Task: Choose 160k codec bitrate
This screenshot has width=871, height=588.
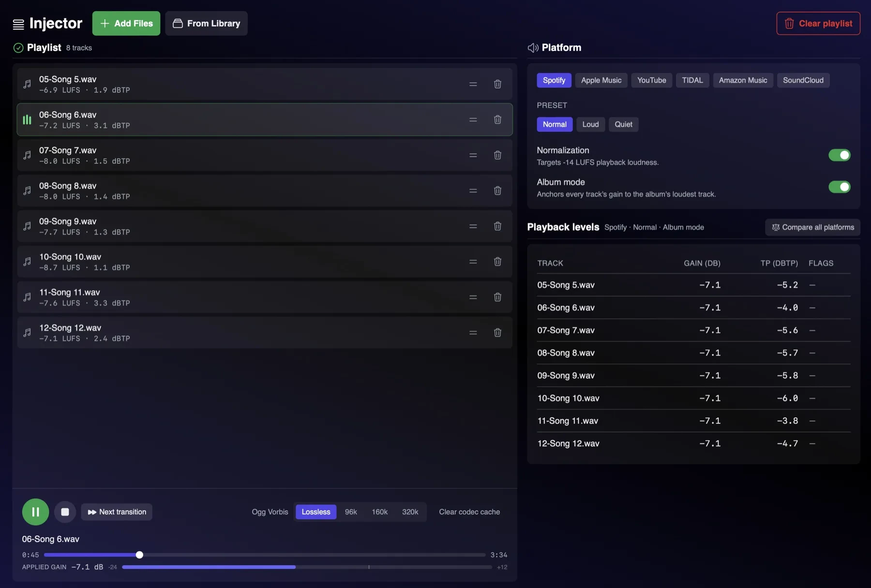Action: pyautogui.click(x=379, y=512)
